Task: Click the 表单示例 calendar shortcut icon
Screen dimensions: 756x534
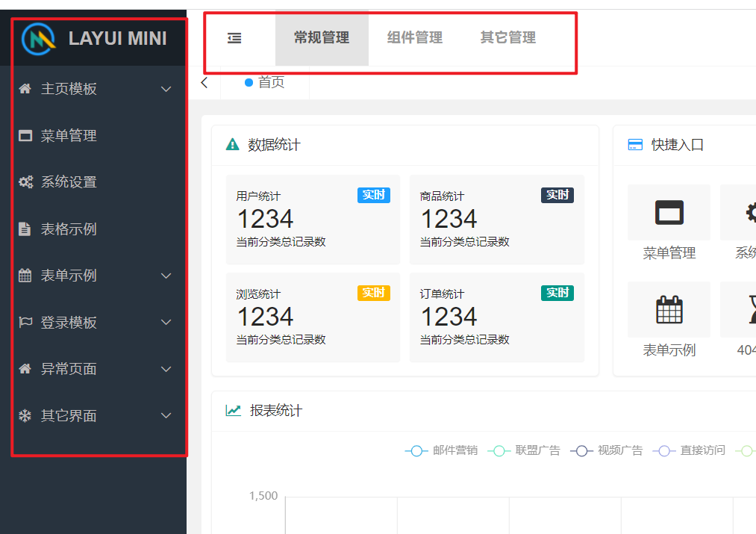Action: pyautogui.click(x=669, y=309)
